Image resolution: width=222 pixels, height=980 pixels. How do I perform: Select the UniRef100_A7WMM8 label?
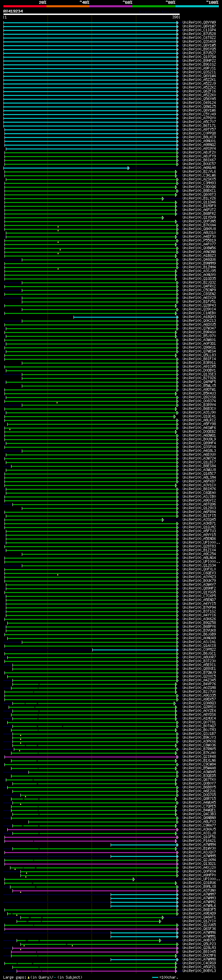coord(199,959)
